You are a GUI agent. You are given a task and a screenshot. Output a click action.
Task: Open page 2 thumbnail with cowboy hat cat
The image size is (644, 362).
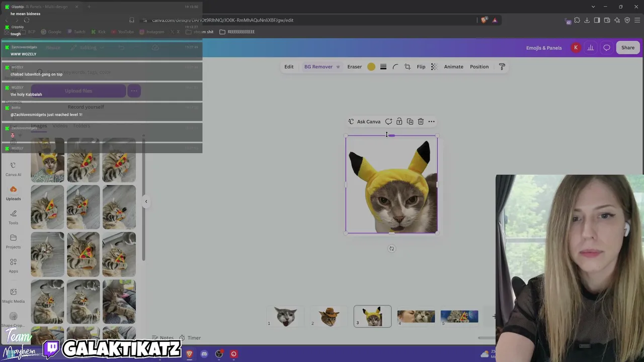click(329, 316)
